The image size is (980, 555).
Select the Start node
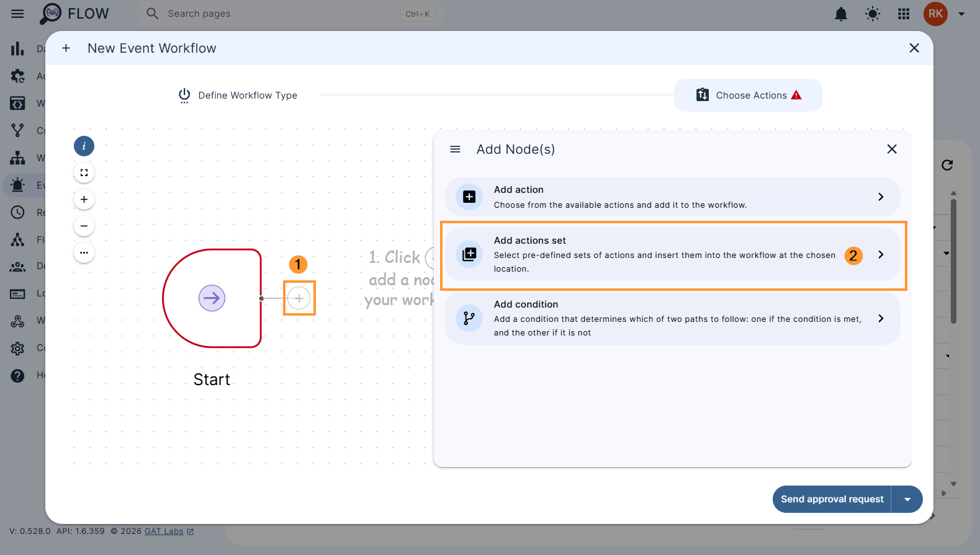point(212,298)
